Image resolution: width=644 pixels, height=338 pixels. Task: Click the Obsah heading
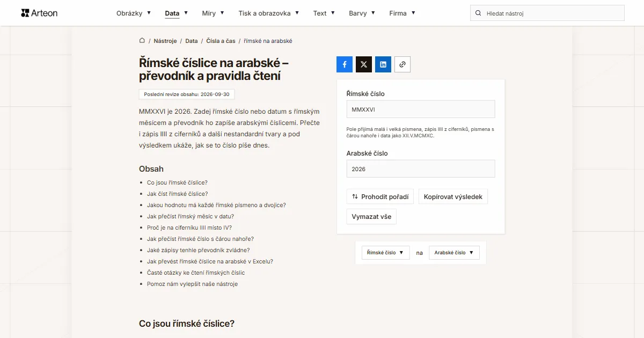point(151,169)
